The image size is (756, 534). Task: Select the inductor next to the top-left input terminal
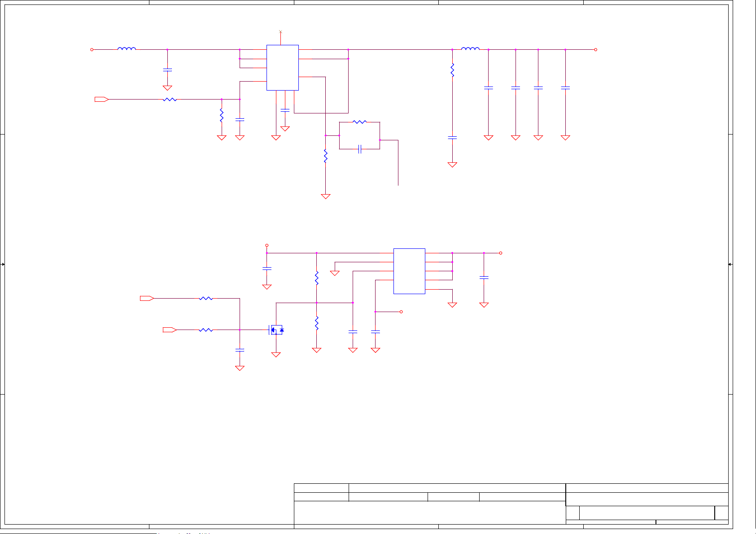(127, 48)
